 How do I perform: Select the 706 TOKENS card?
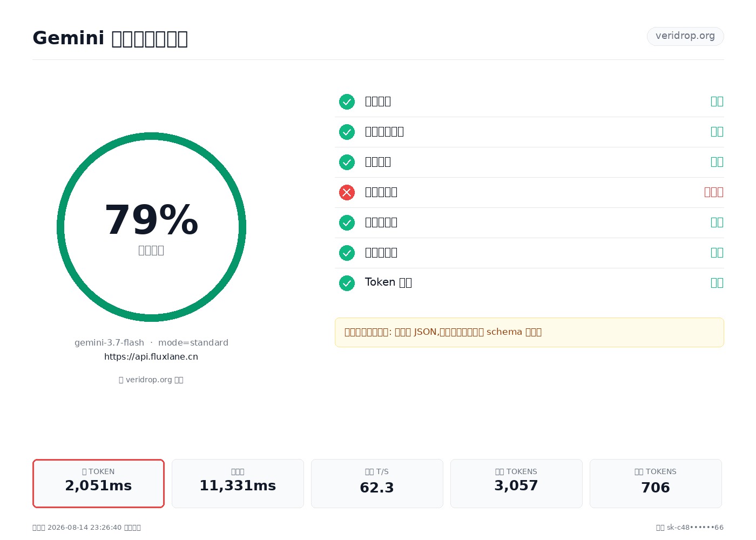(x=656, y=484)
